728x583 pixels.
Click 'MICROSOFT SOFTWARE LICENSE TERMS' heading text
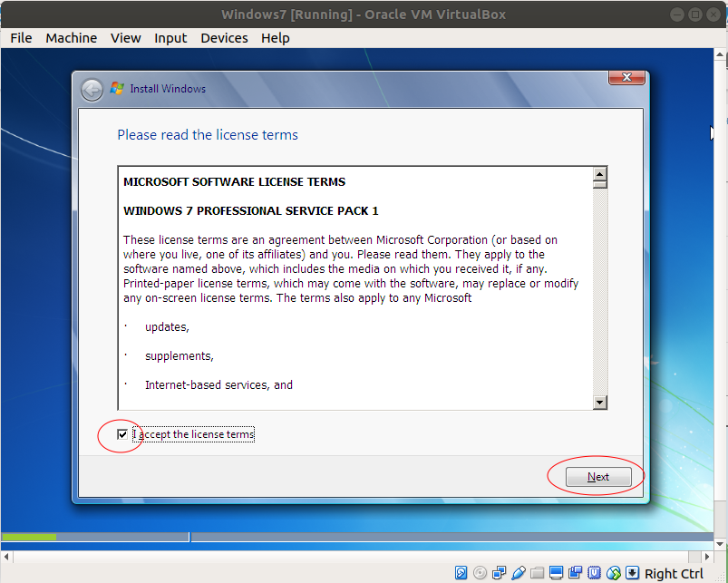point(235,182)
